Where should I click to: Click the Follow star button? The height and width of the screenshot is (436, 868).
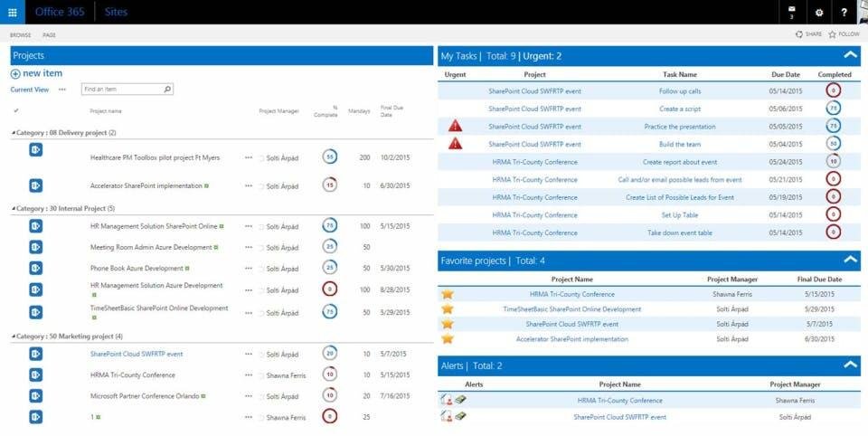[x=832, y=34]
